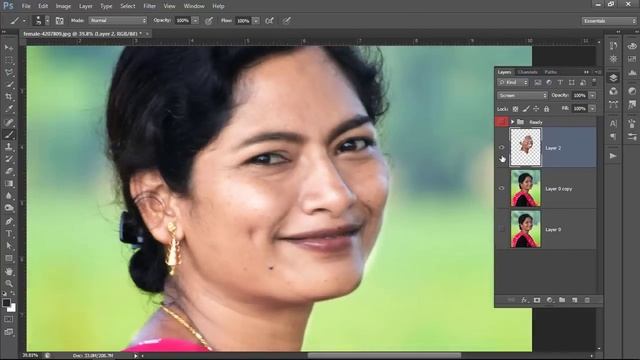Screen dimensions: 640x360
Task: Select the Zoom tool
Action: pos(9,283)
